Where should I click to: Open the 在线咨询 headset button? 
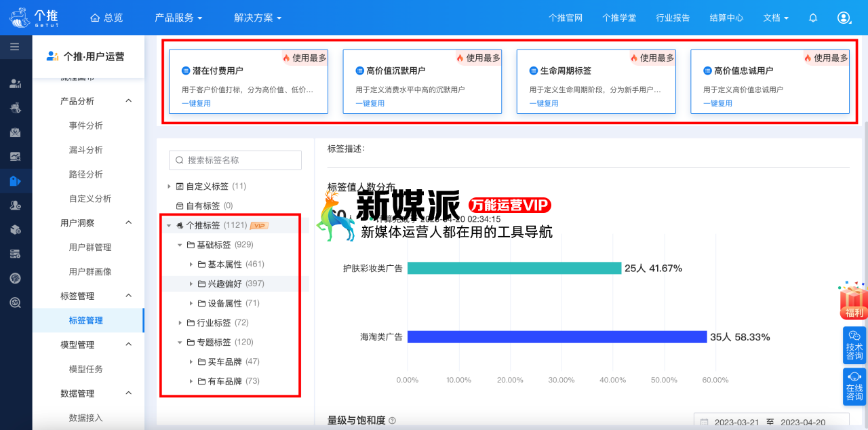tap(854, 387)
